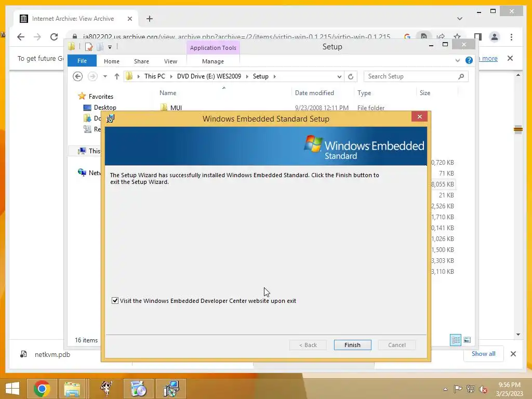Open File Explorer from the taskbar
The height and width of the screenshot is (399, 532).
tap(72, 389)
